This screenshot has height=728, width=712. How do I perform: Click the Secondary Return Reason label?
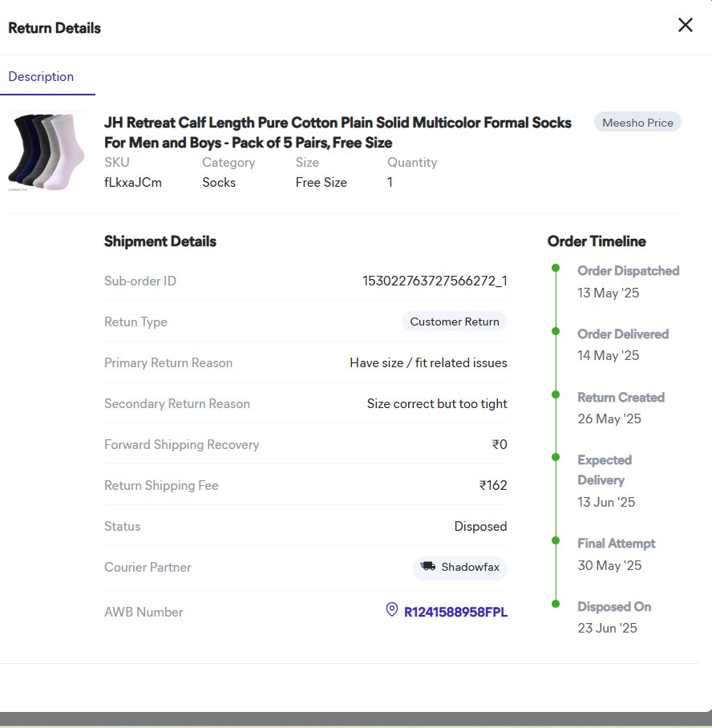click(177, 403)
